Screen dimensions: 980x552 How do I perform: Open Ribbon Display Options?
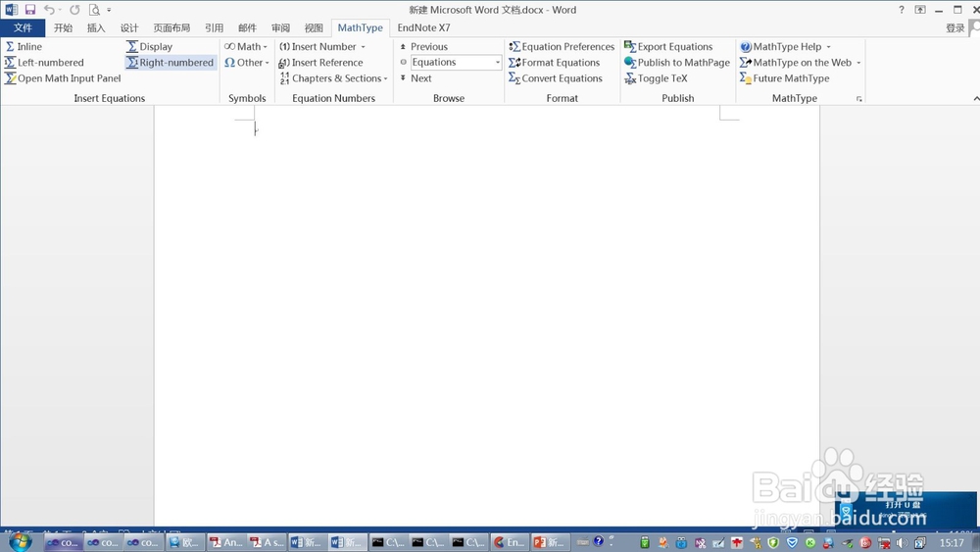click(920, 10)
